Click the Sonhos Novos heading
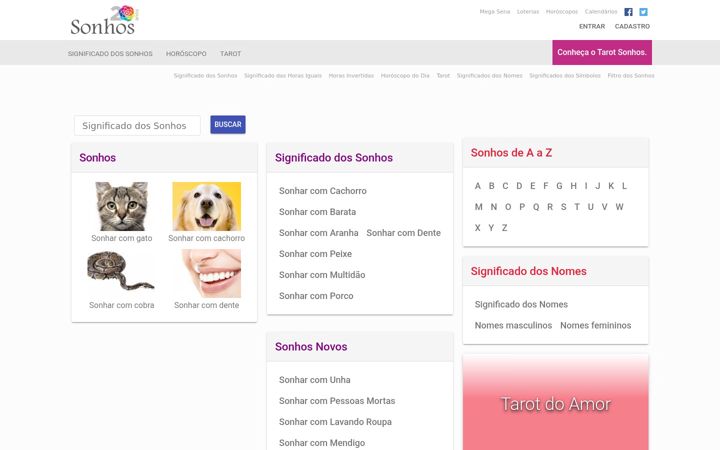This screenshot has width=720, height=450. [311, 347]
